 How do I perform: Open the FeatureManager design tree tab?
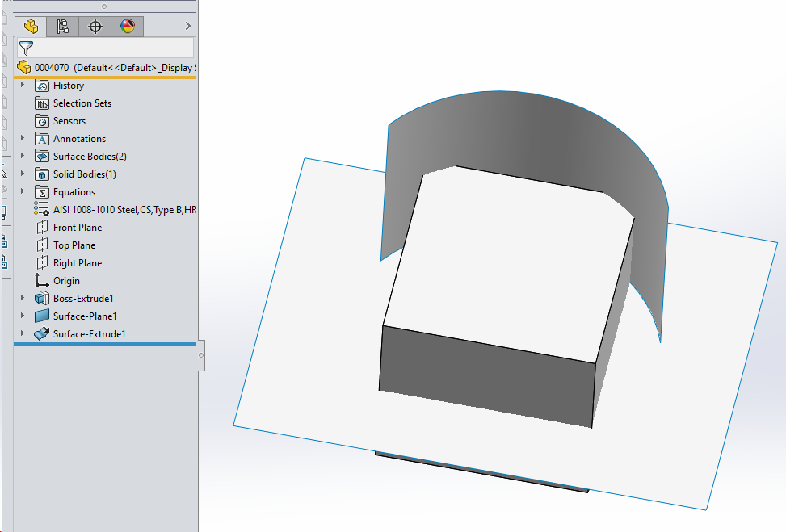click(x=31, y=27)
